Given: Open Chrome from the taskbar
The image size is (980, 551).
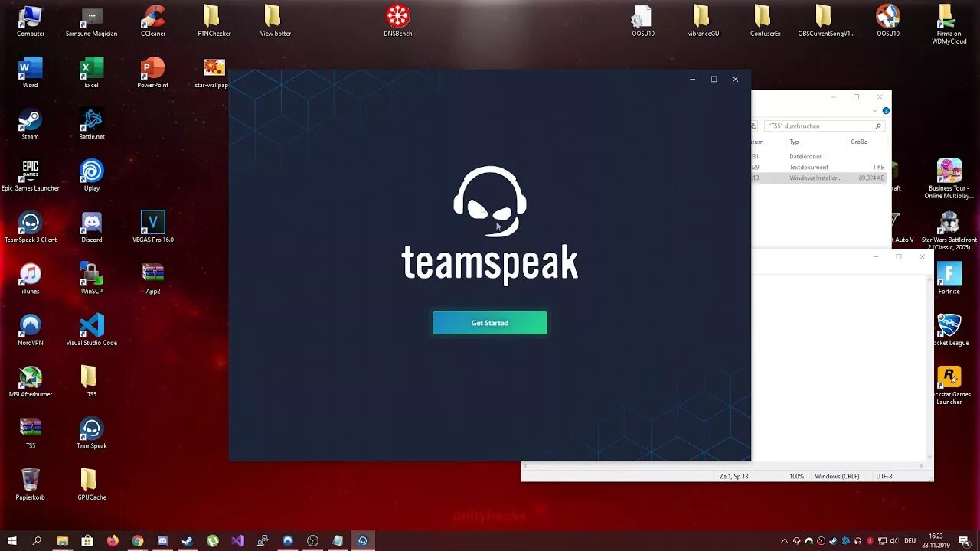Looking at the screenshot, I should point(138,541).
